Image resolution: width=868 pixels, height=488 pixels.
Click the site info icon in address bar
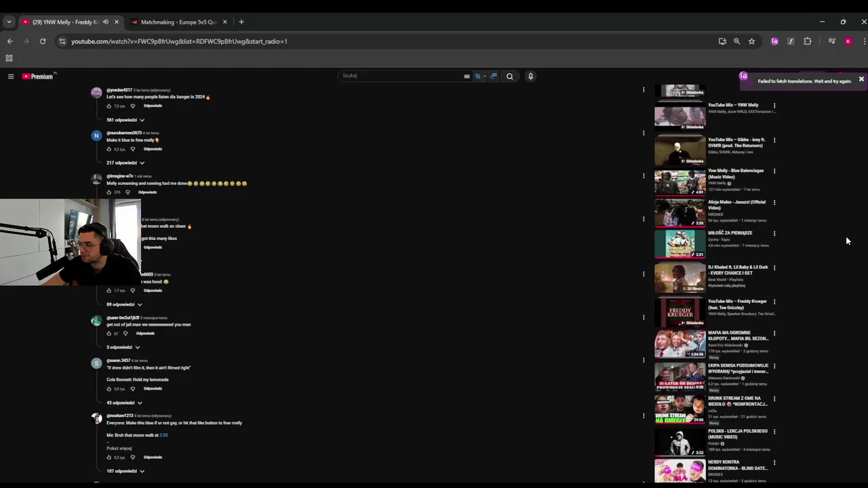[62, 41]
